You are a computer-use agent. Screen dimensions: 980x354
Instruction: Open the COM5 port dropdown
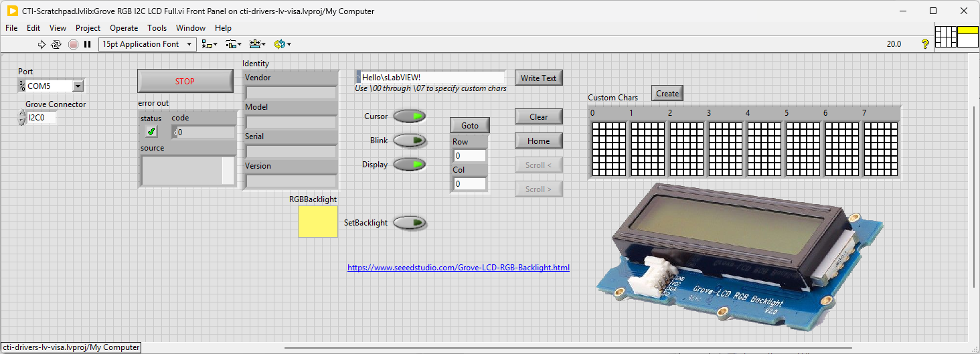click(78, 86)
